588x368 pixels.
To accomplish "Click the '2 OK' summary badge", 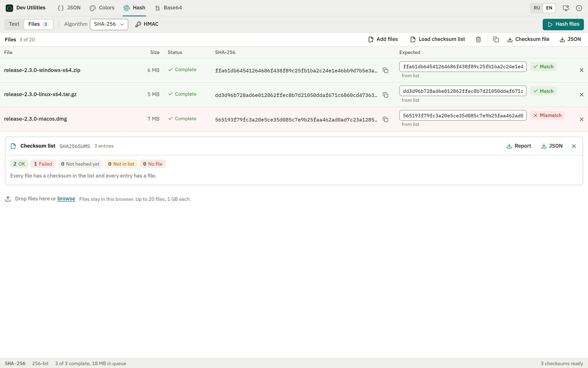I will [x=19, y=164].
